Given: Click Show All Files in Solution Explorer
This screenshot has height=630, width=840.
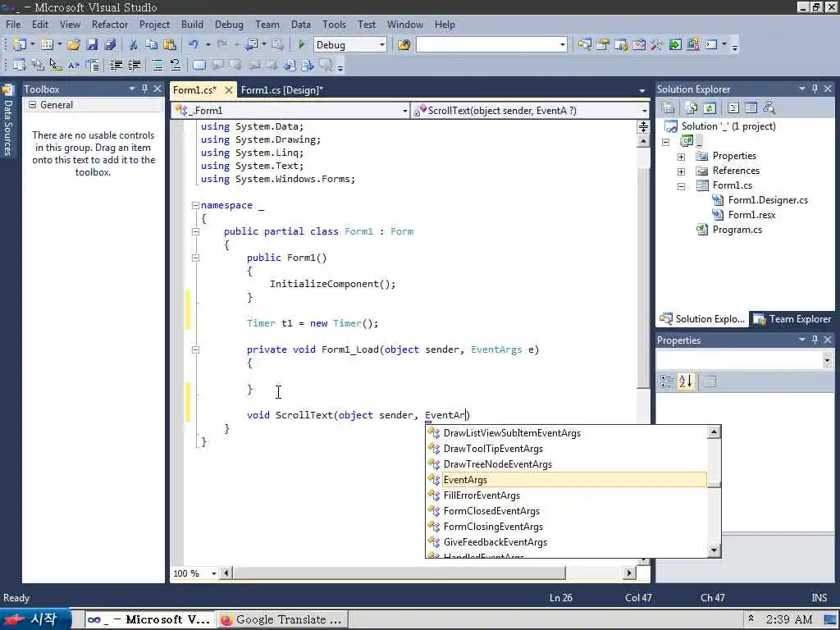Looking at the screenshot, I should click(691, 108).
